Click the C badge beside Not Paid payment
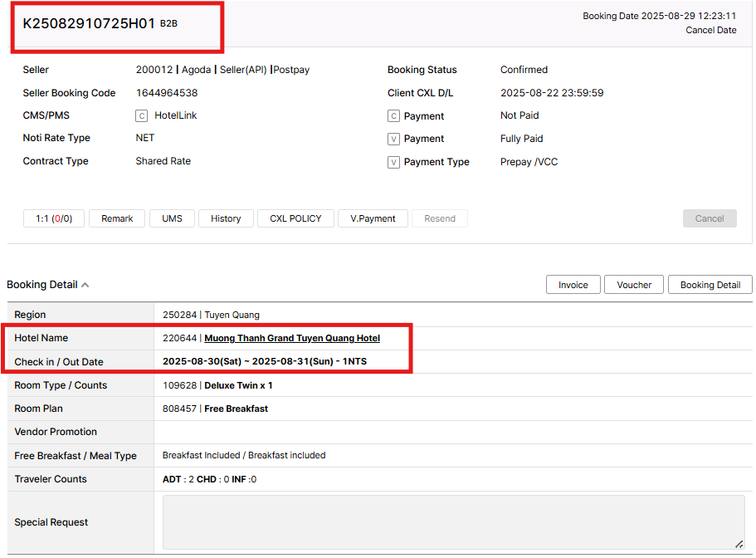Viewport: 756px width, 558px height. 393,116
